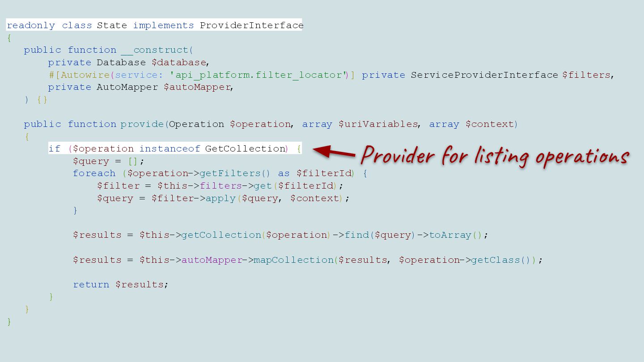Screen dimensions: 644x362
Task: Click the final closing brace of the class
Action: 9,321
